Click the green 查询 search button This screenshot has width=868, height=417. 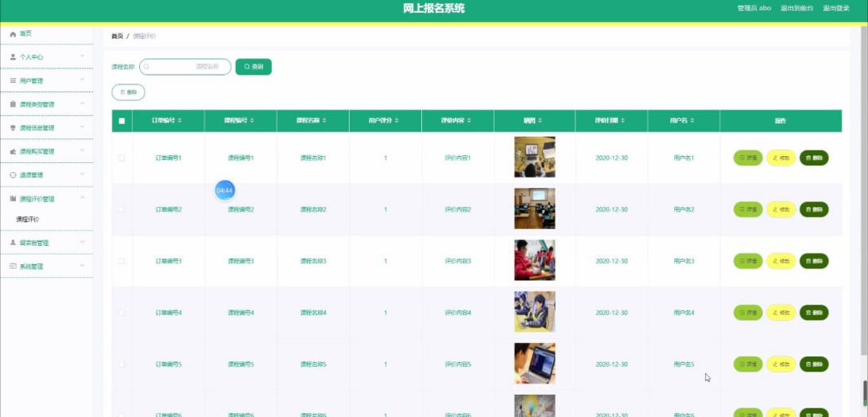(254, 67)
